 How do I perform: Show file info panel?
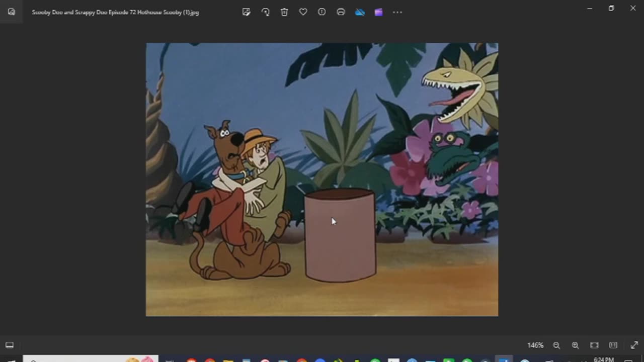tap(322, 12)
